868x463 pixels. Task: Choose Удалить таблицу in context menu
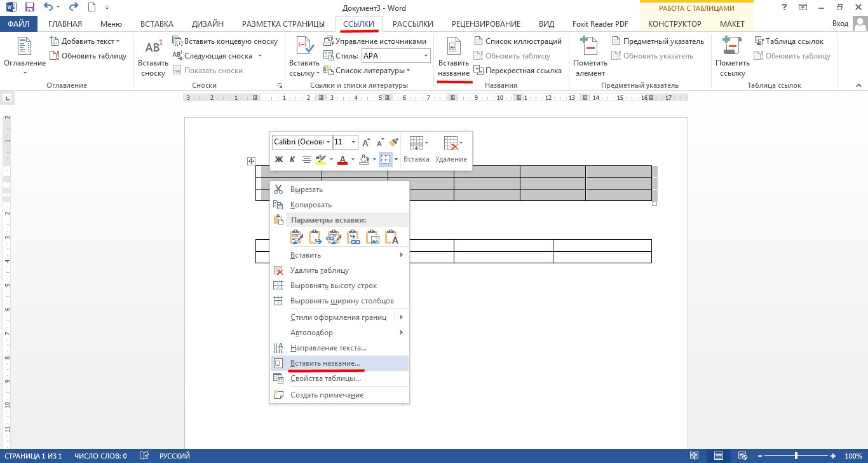[339, 270]
